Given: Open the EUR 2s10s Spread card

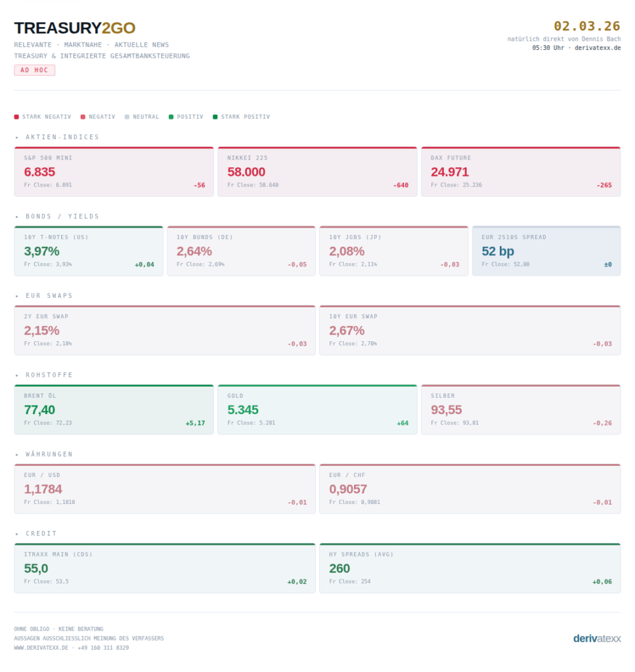Looking at the screenshot, I should pyautogui.click(x=546, y=251).
